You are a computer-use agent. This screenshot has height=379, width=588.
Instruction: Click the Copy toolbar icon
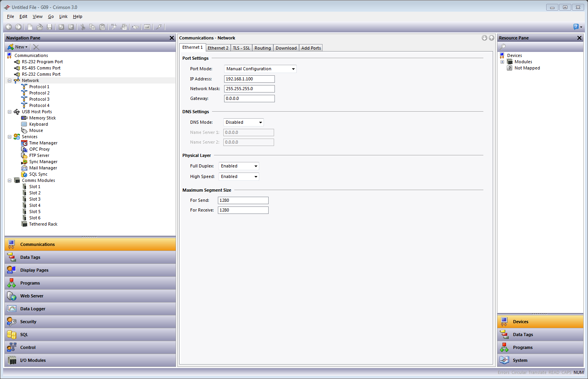93,27
